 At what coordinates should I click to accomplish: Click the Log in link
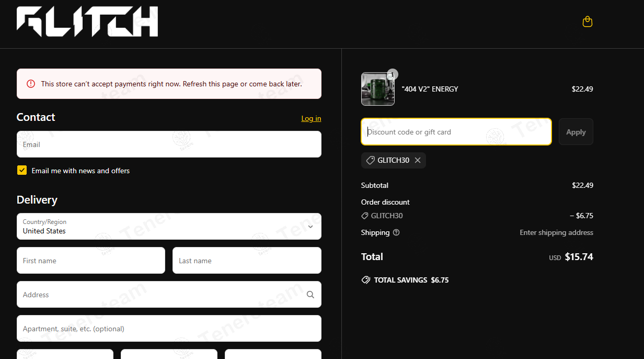(x=311, y=118)
